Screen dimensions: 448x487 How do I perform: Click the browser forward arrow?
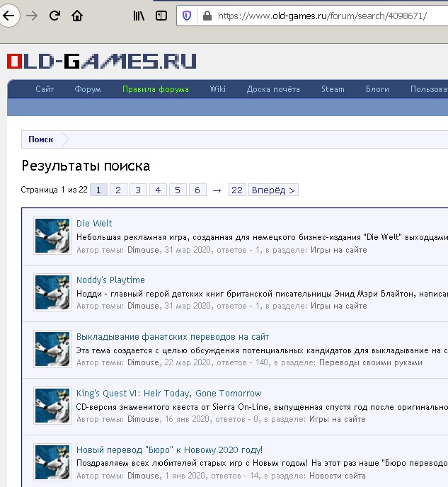click(x=32, y=16)
